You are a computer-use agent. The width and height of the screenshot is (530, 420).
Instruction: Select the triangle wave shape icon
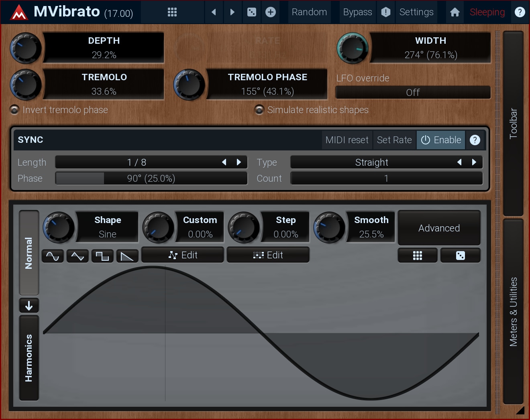(77, 256)
